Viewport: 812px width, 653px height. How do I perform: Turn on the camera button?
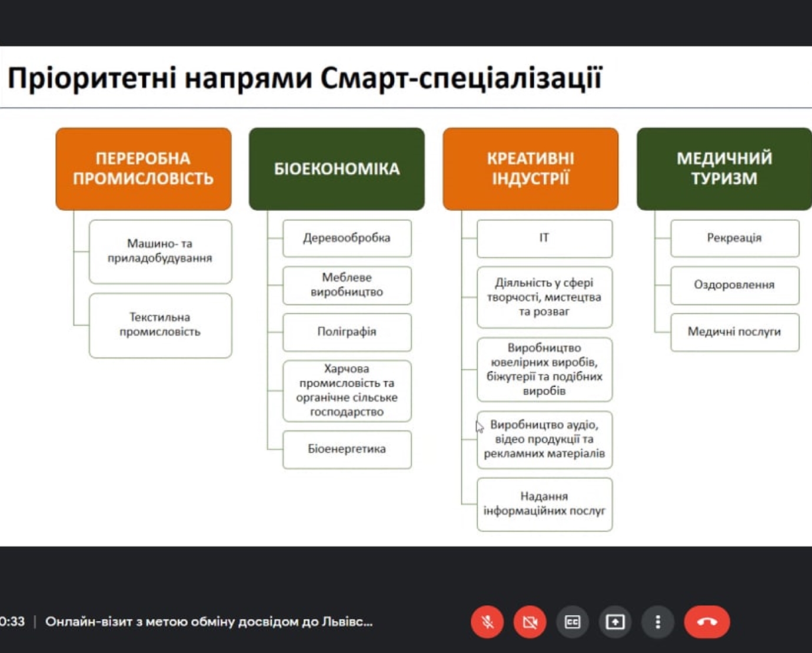[530, 622]
